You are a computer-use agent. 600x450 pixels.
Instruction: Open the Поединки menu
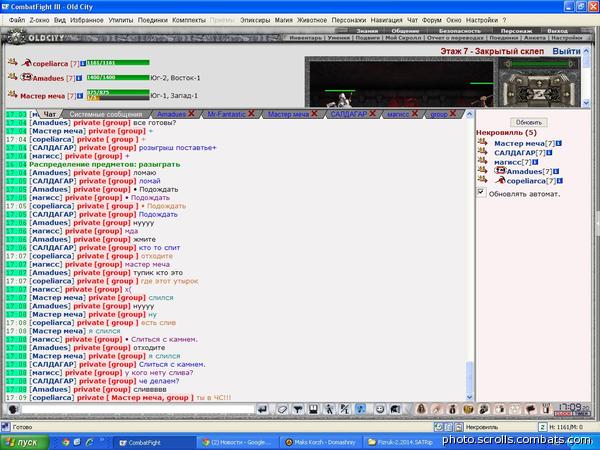(x=153, y=20)
